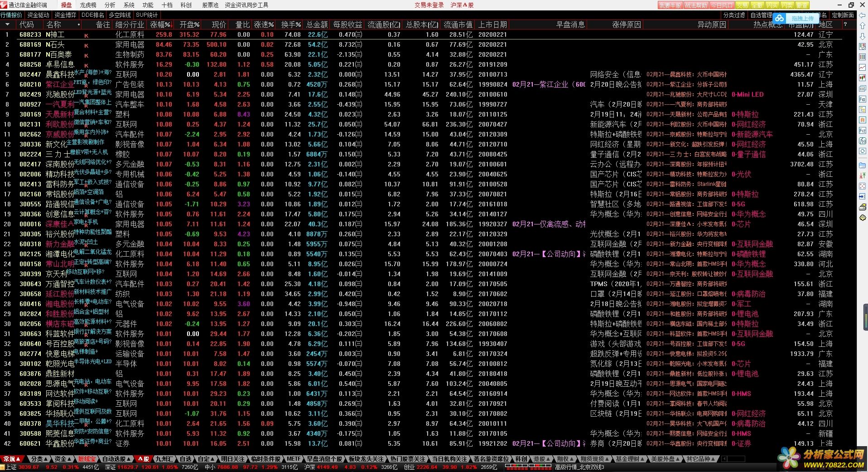Screen dimensions: 868x472
Task: Click 交易未登录 login link
Action: (429, 5)
